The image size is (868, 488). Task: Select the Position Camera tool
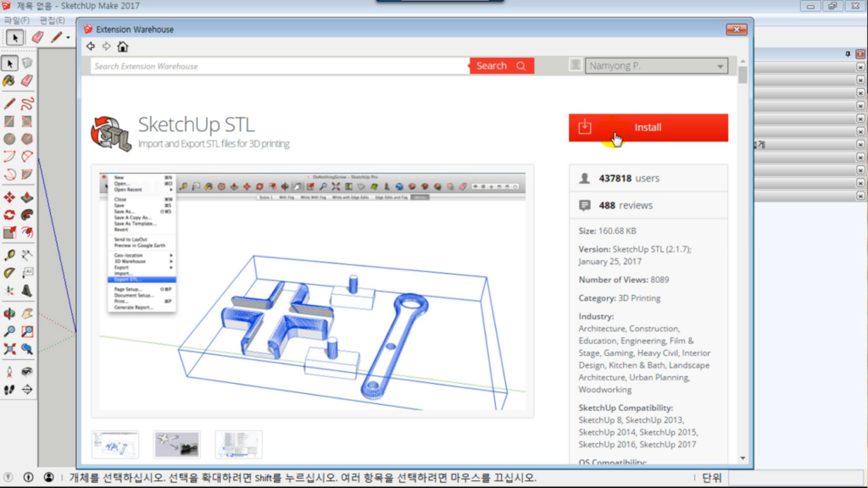click(9, 373)
